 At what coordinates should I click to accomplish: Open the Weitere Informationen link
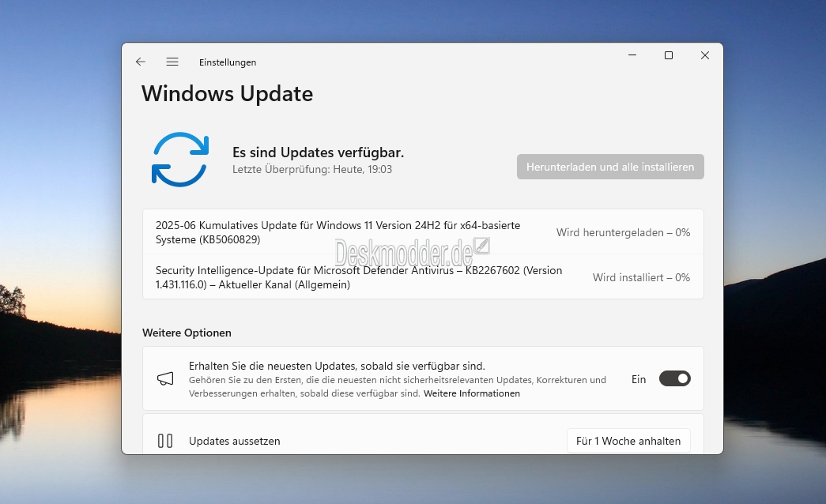[x=471, y=393]
